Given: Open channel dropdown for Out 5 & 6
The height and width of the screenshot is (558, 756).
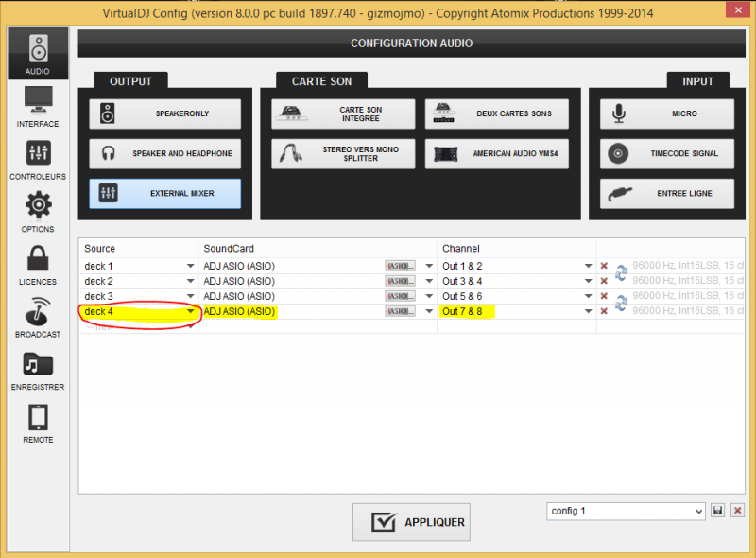Looking at the screenshot, I should [x=588, y=296].
